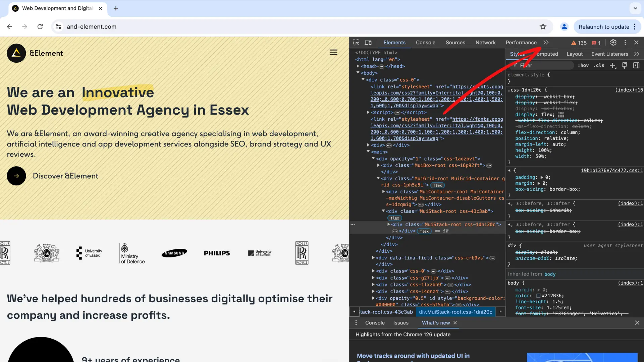This screenshot has height=362, width=644.
Task: Toggle the device toolbar icon
Action: click(x=368, y=43)
